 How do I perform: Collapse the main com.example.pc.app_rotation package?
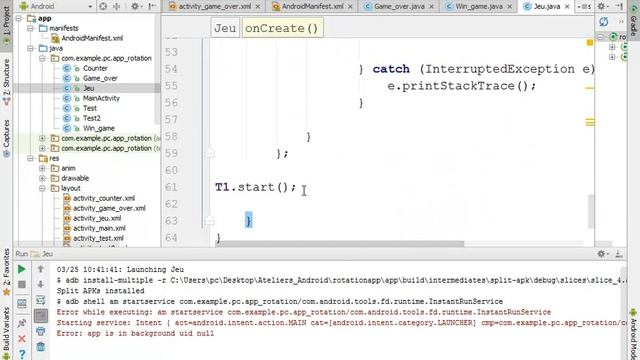[42, 58]
